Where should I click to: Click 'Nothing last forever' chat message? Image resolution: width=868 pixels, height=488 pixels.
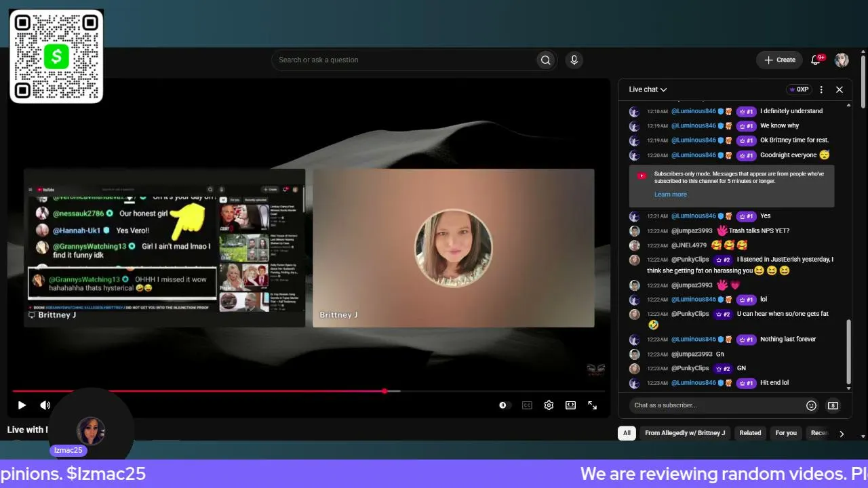tap(788, 340)
